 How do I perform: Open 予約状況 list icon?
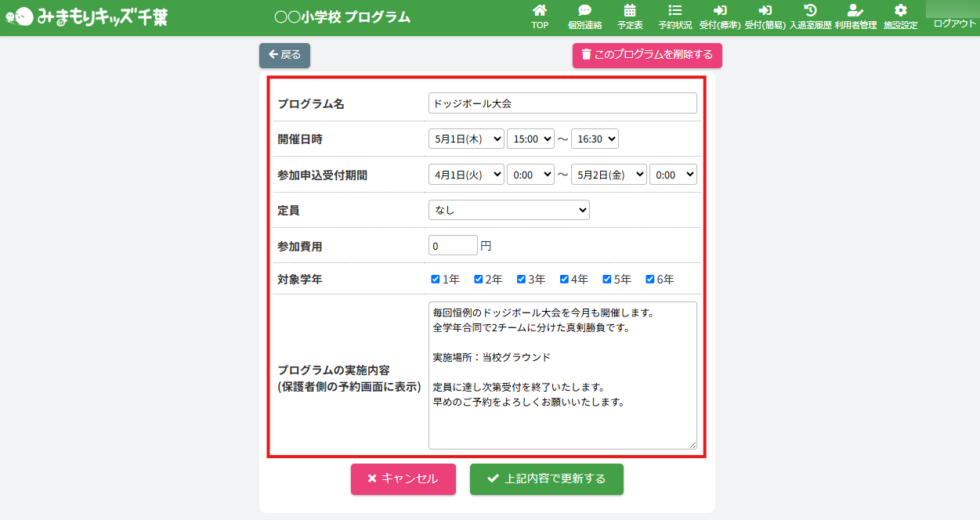pos(674,11)
